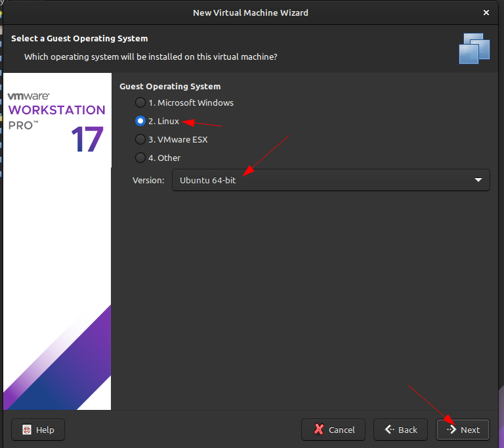Proceed with the Next button label
Image resolution: width=504 pixels, height=448 pixels.
pos(470,430)
